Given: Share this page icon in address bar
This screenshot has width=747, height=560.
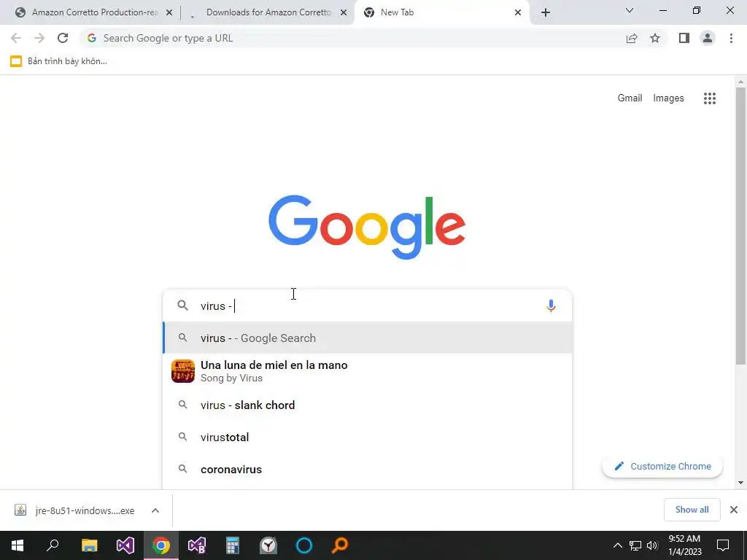Looking at the screenshot, I should 632,38.
